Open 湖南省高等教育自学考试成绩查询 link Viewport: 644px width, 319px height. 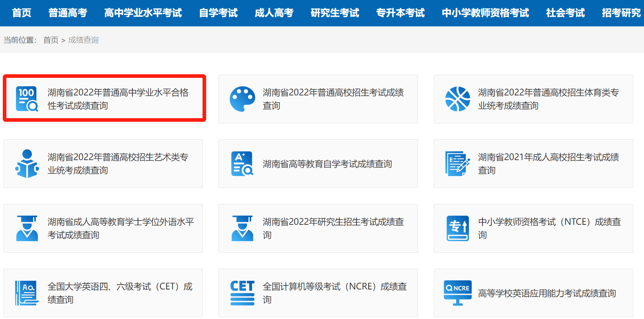[x=327, y=164]
